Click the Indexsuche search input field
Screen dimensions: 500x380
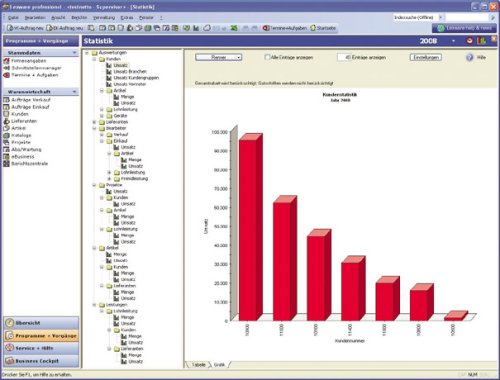point(467,17)
